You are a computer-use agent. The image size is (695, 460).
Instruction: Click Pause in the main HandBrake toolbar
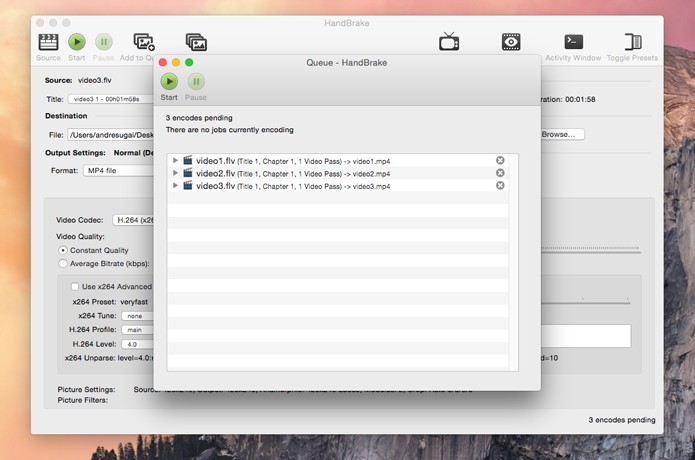pos(104,47)
